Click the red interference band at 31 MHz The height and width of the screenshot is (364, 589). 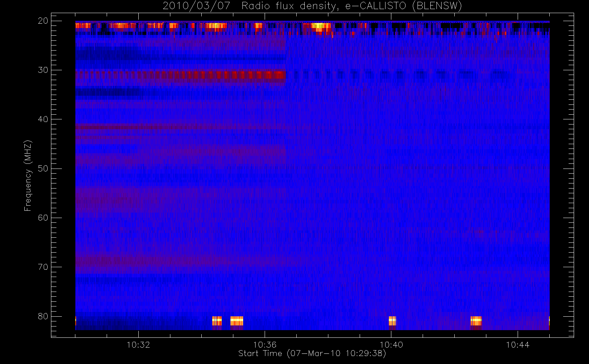click(181, 75)
